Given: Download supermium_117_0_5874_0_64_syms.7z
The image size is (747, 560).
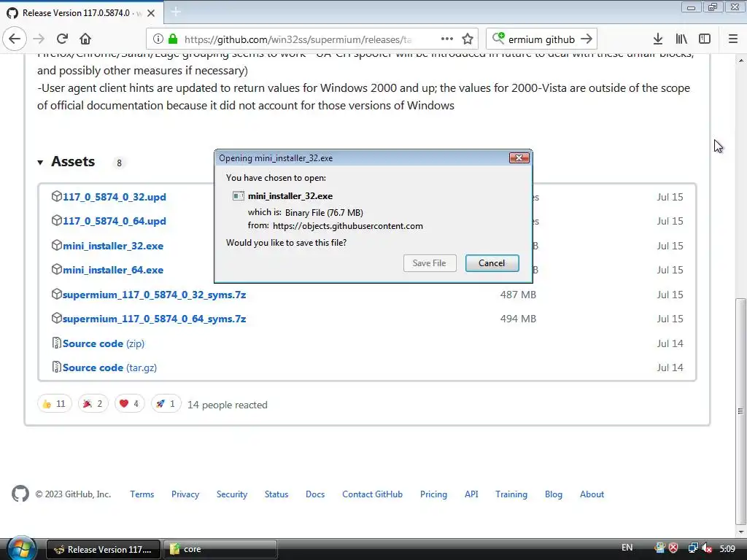Looking at the screenshot, I should [155, 319].
